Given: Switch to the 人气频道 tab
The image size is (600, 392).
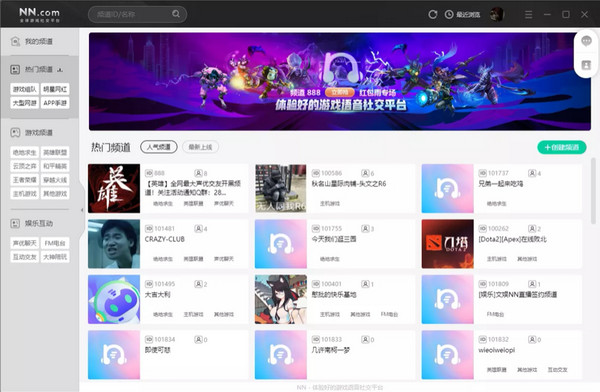Looking at the screenshot, I should click(158, 147).
